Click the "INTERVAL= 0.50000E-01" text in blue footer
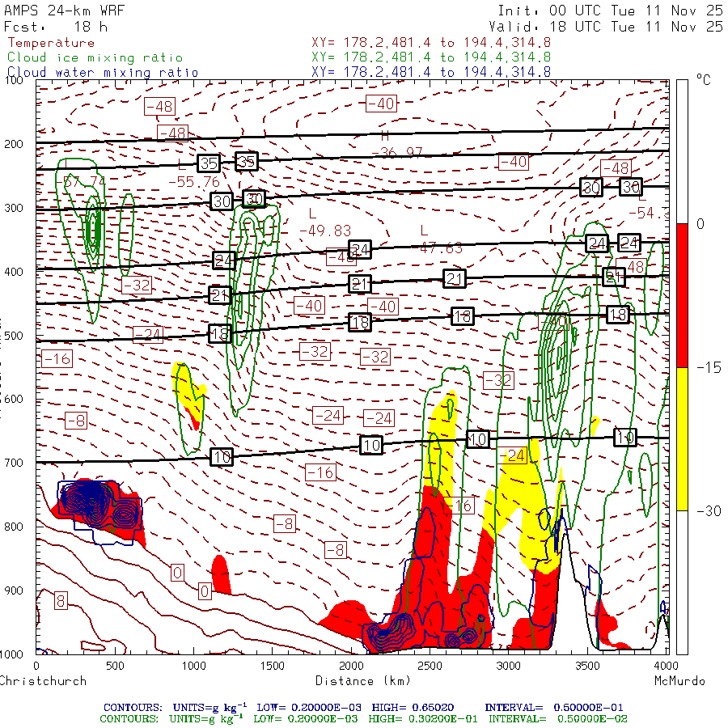728x728 pixels. tap(554, 708)
